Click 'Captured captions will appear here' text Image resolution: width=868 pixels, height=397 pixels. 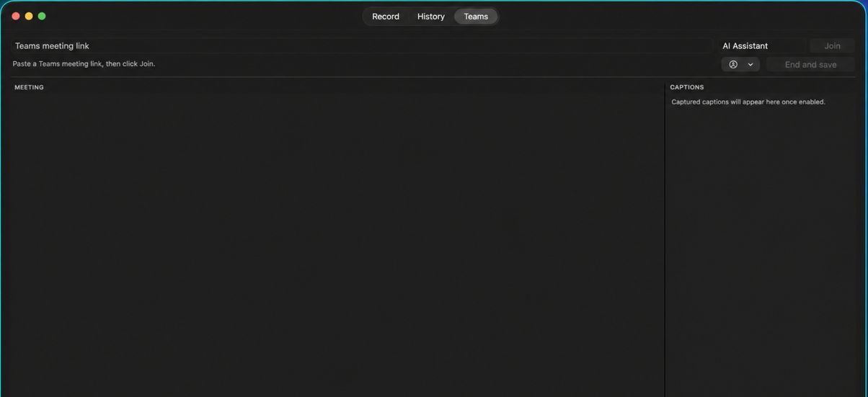pyautogui.click(x=748, y=102)
